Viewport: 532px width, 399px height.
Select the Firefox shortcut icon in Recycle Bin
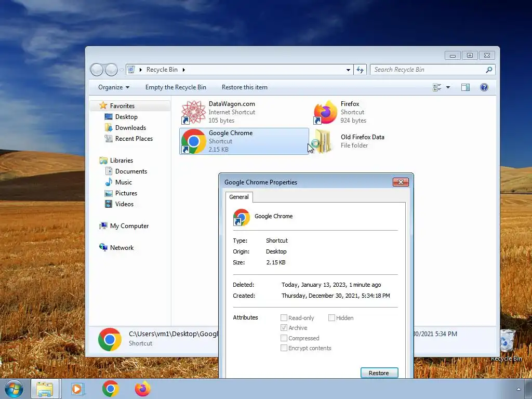point(325,112)
